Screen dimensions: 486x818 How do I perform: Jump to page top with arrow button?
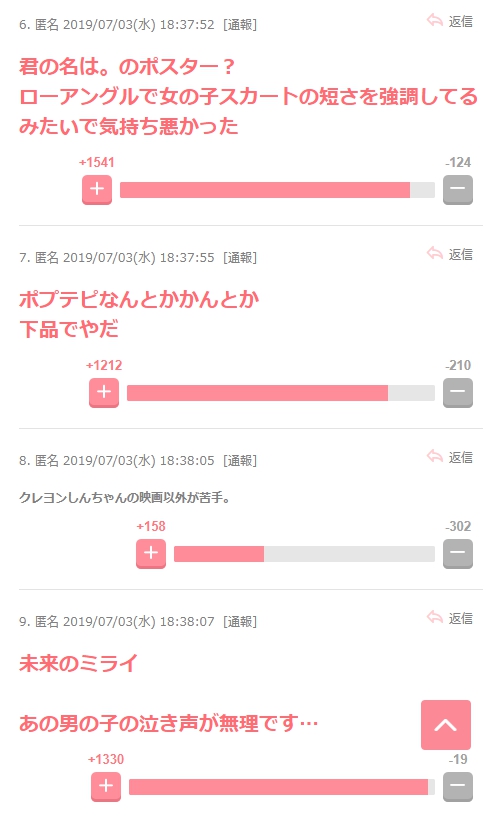[x=446, y=725]
